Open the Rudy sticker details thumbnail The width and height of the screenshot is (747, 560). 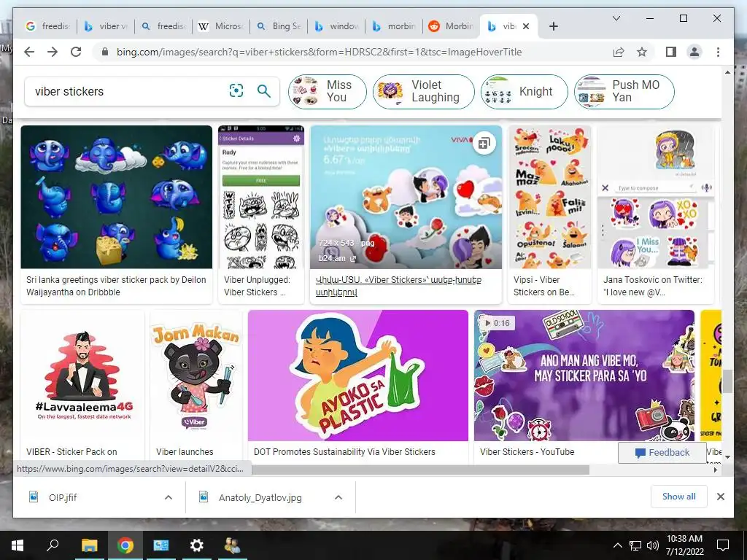pyautogui.click(x=261, y=197)
